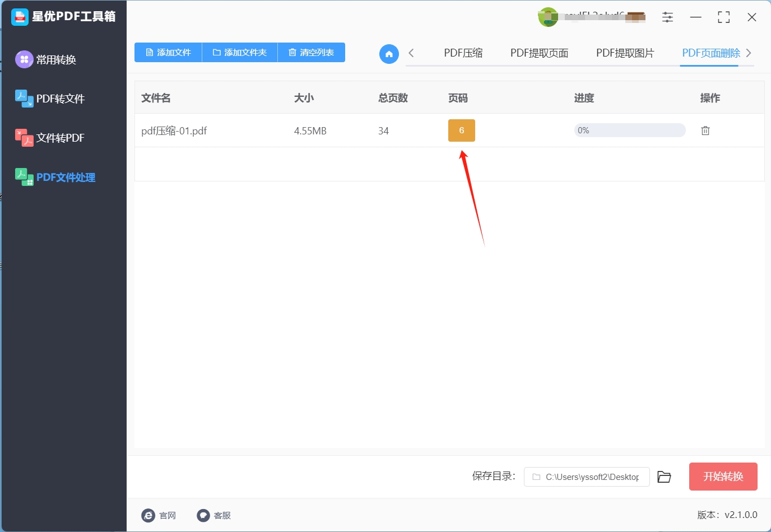Screen dimensions: 771x532
Task: Click the 添加文件夹 button
Action: [x=240, y=52]
